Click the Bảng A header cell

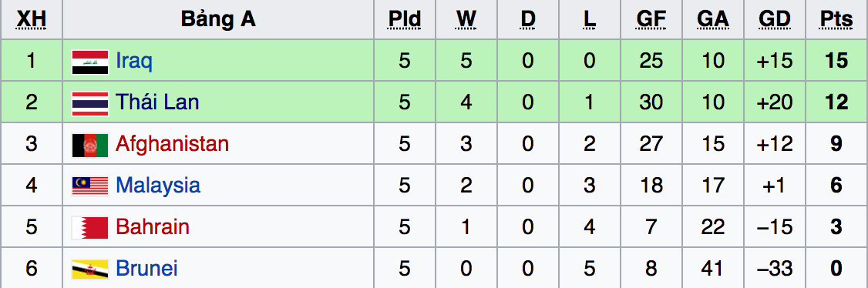point(218,20)
